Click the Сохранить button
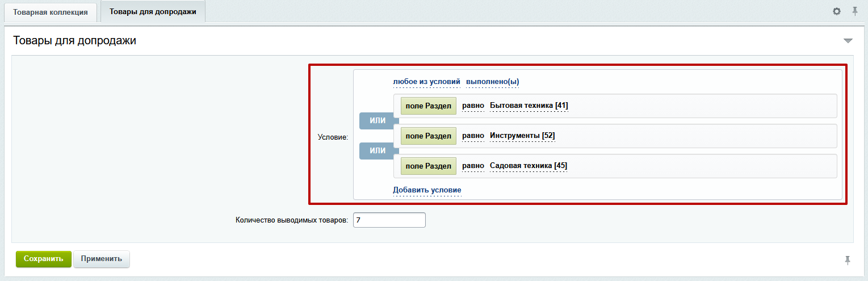 43,259
